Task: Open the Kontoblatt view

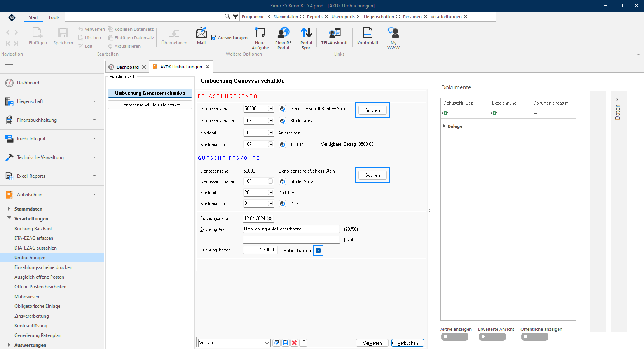Action: [368, 36]
